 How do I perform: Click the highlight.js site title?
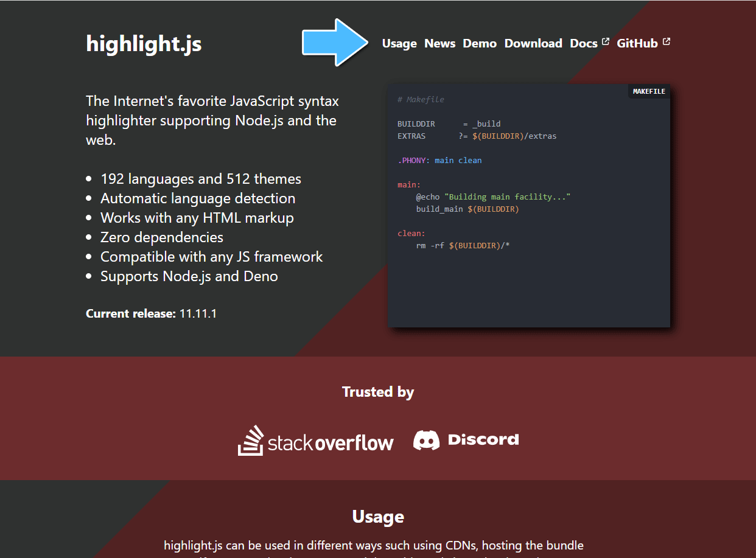click(x=144, y=44)
